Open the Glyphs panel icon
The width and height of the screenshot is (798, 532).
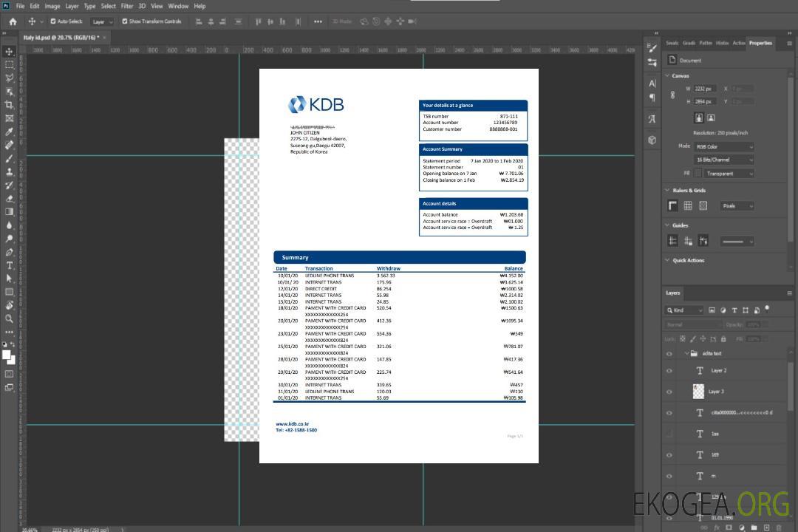pyautogui.click(x=652, y=119)
